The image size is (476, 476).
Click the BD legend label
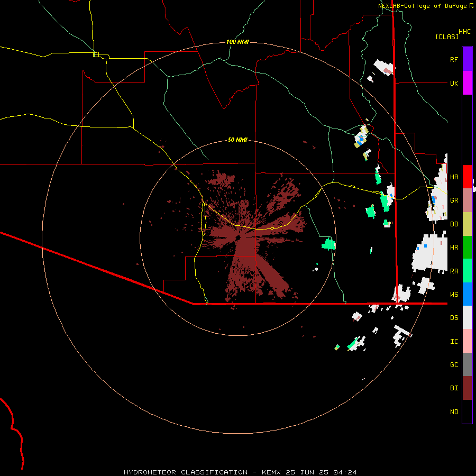[x=454, y=224]
